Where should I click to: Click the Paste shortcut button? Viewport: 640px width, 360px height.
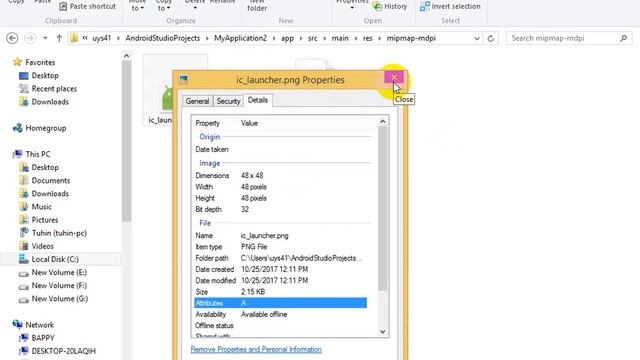(87, 6)
